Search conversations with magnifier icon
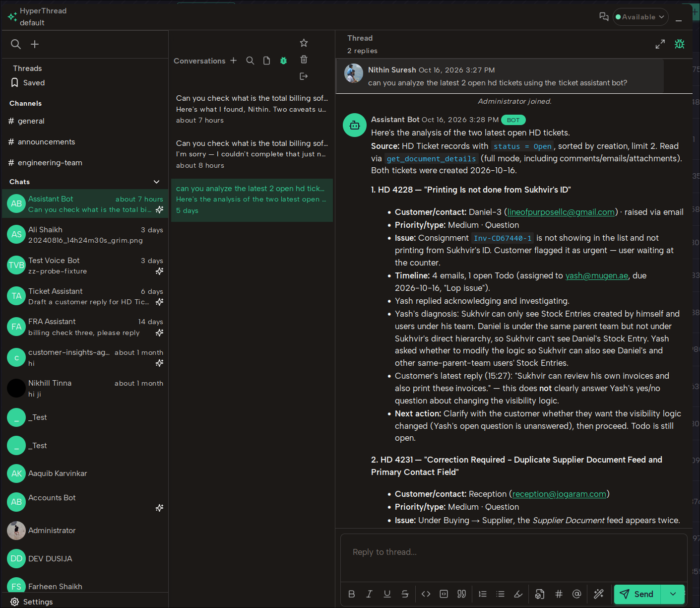 coord(251,61)
